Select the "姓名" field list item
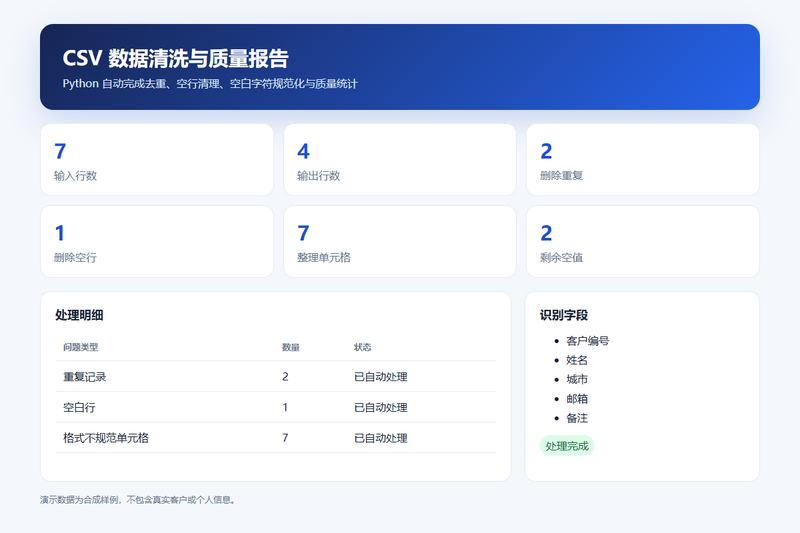800x533 pixels. pos(577,360)
